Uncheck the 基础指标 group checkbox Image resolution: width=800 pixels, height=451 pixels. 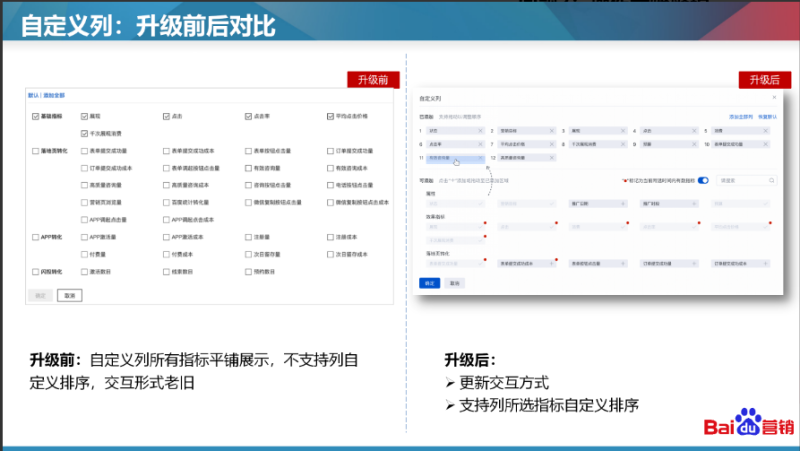35,116
